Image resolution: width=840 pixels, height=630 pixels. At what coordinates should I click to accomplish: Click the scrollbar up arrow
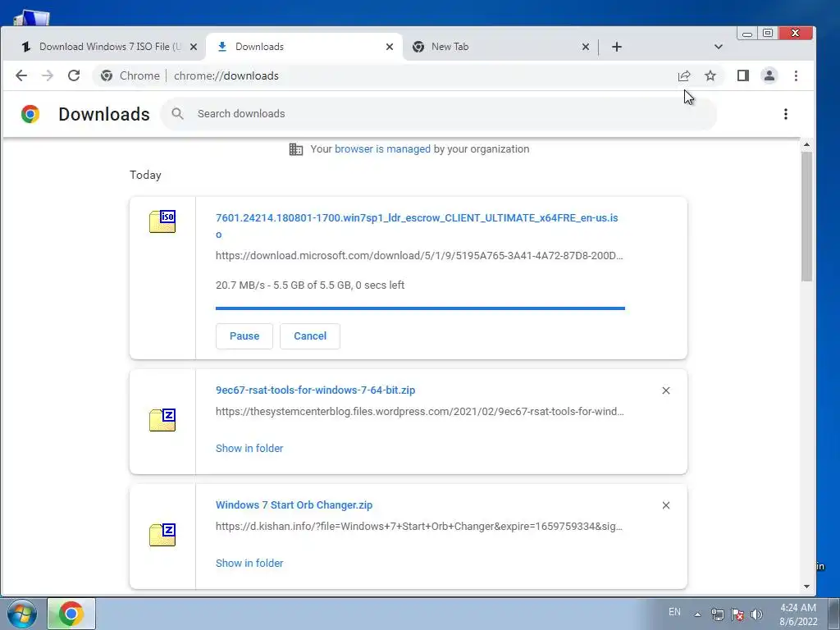[x=807, y=144]
